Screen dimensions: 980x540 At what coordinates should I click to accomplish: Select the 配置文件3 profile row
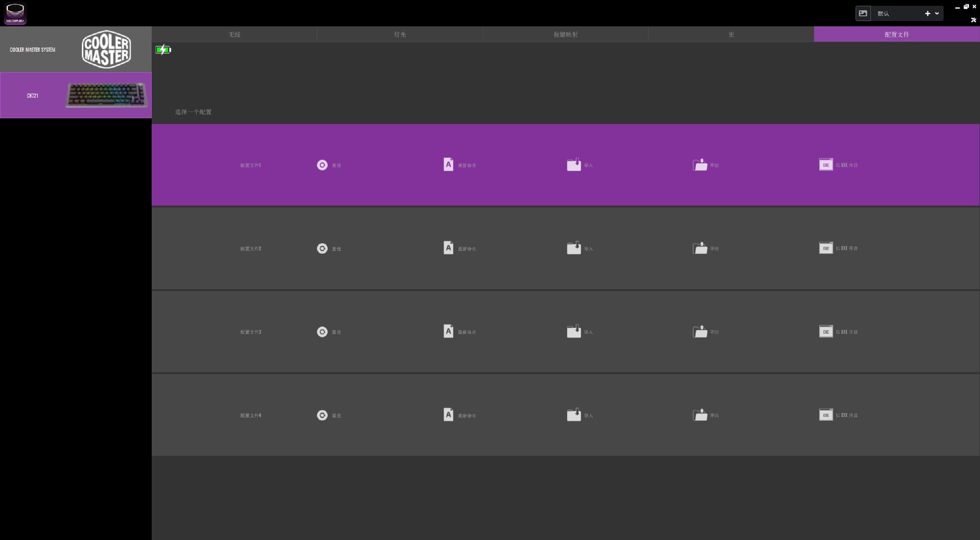click(251, 332)
